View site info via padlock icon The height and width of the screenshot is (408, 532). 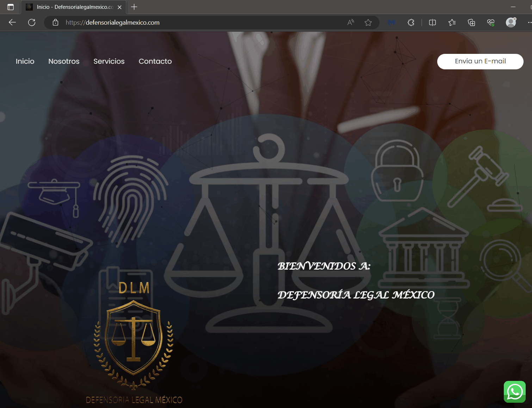pos(55,23)
